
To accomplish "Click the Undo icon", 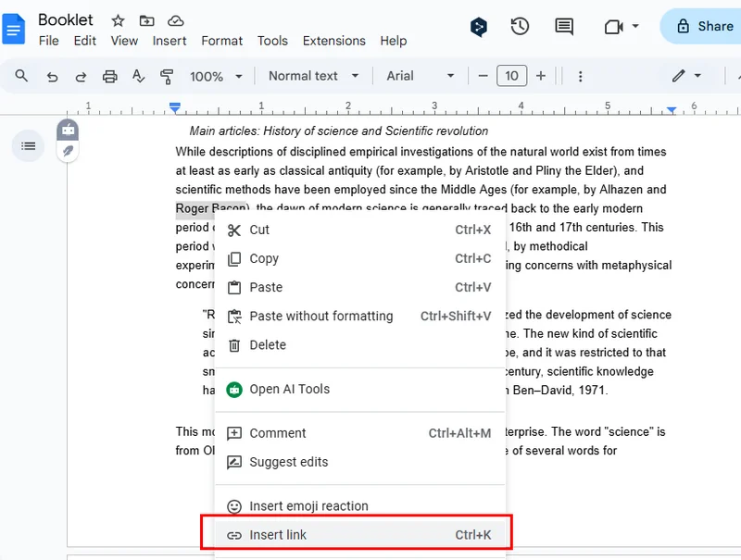I will point(52,76).
